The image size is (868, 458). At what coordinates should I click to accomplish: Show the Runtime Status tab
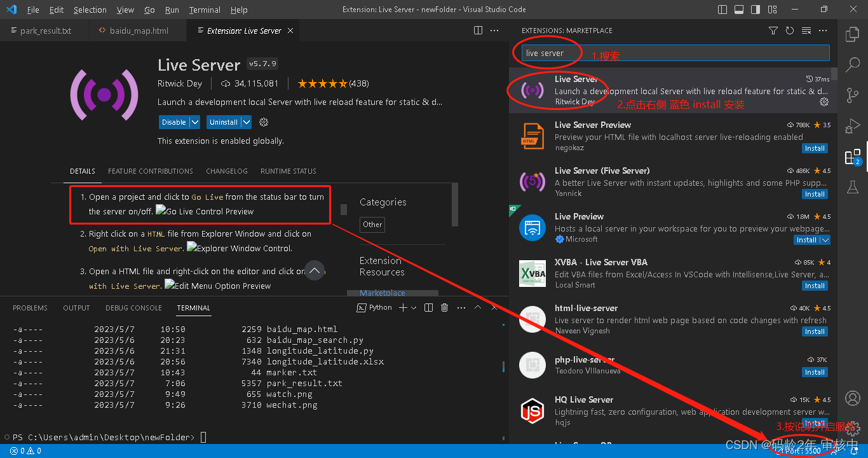(288, 171)
